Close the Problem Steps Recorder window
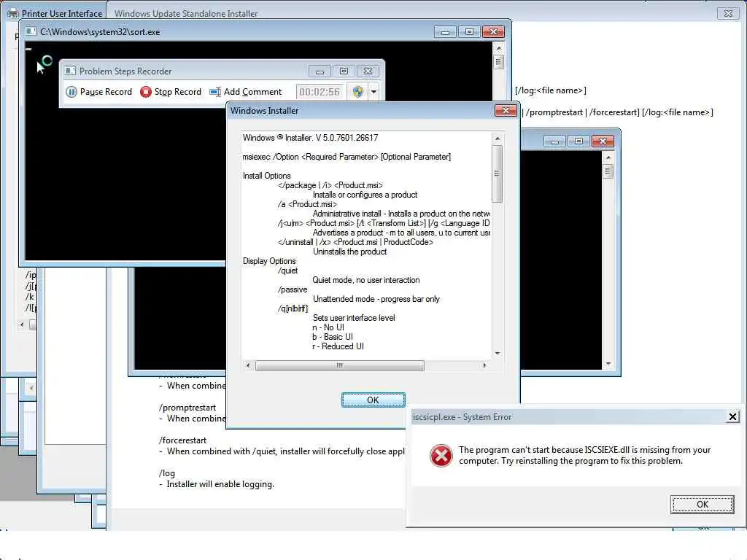Viewport: 747px width, 560px height. click(x=368, y=71)
